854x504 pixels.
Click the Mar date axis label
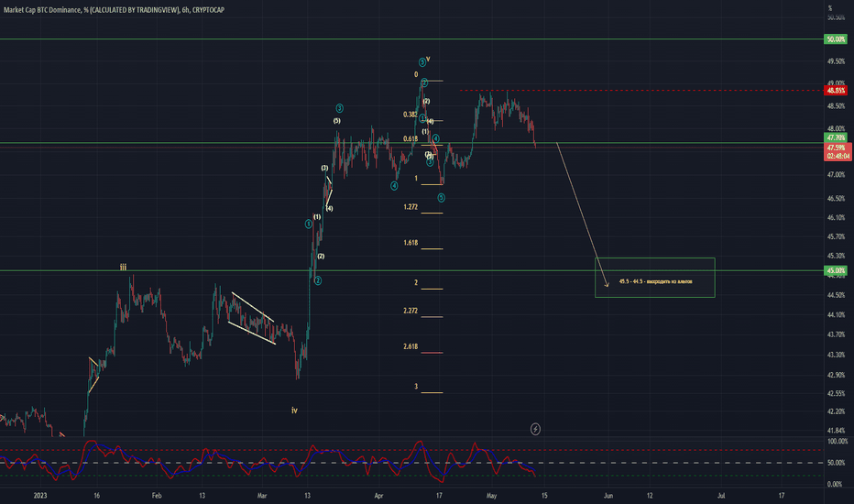262,496
